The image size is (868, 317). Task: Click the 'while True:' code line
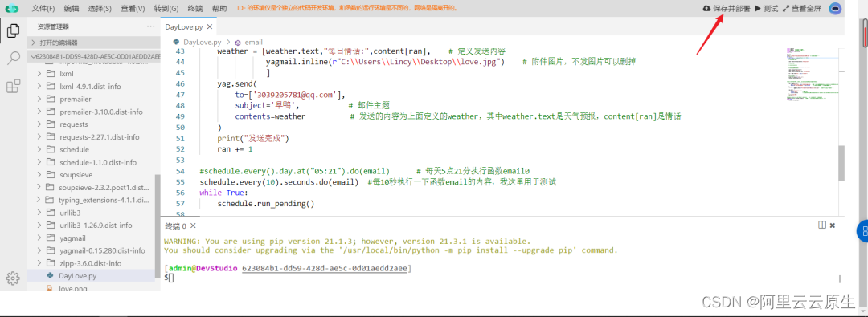tap(224, 193)
